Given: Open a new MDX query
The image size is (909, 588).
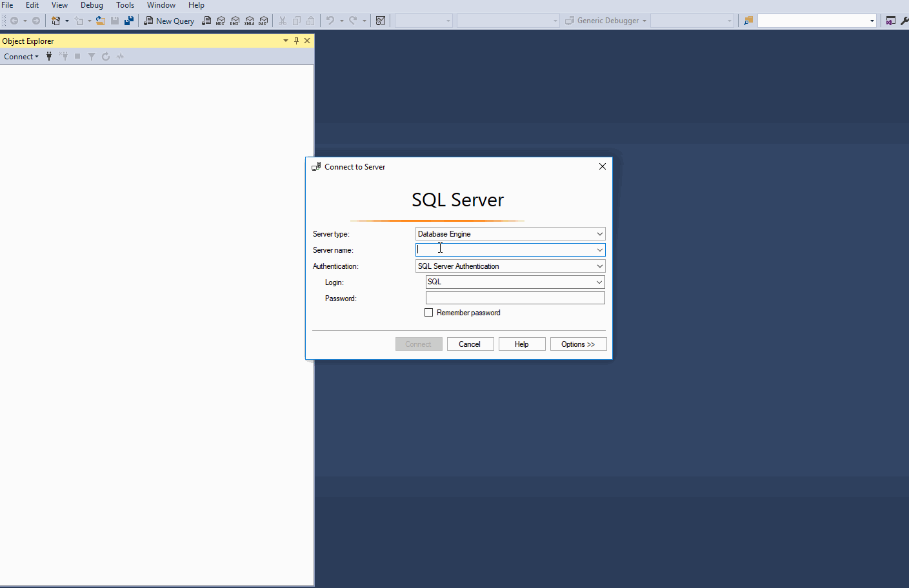Looking at the screenshot, I should pyautogui.click(x=221, y=21).
